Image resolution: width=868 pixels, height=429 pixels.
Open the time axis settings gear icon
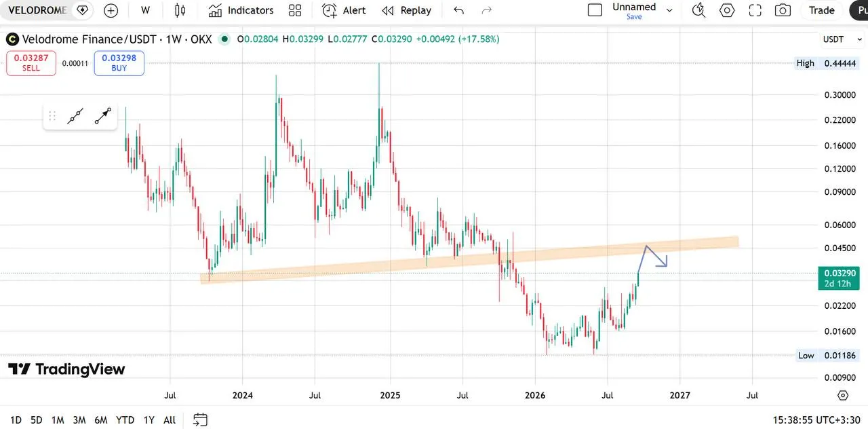coord(842,395)
